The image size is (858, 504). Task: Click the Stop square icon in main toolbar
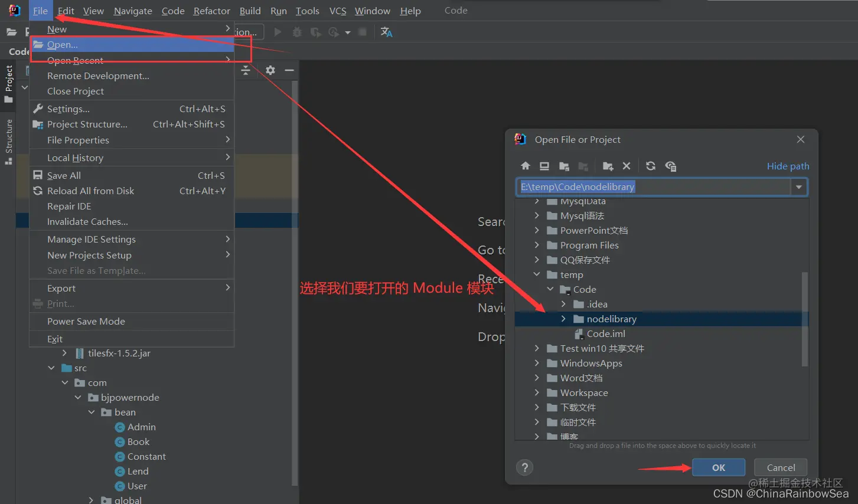click(x=363, y=32)
